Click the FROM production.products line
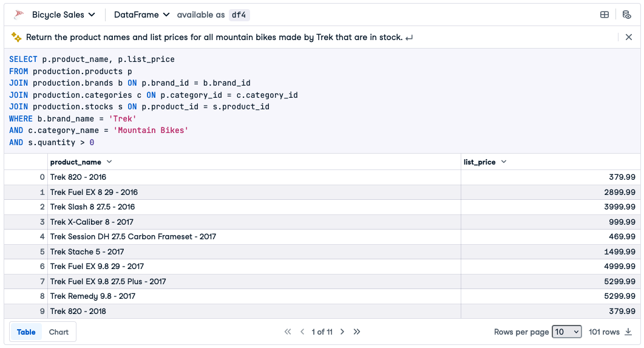Screen dimensions: 644x348 tap(70, 71)
